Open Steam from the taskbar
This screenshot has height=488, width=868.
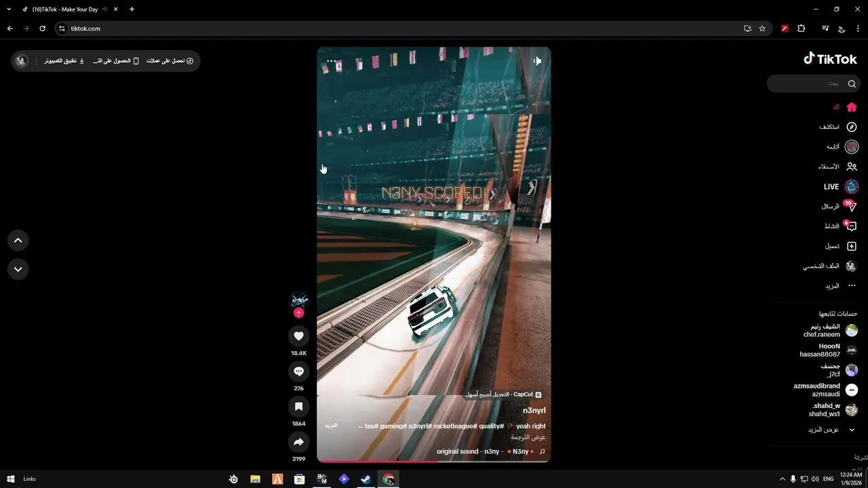(366, 479)
